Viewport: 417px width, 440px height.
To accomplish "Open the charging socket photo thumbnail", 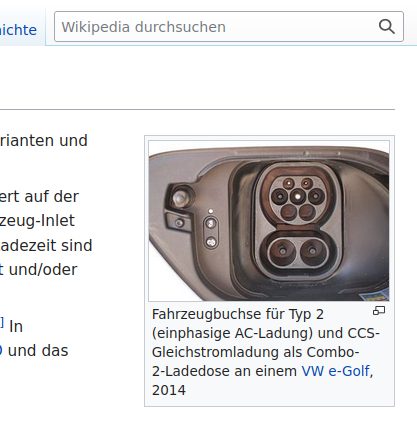I will pyautogui.click(x=269, y=221).
